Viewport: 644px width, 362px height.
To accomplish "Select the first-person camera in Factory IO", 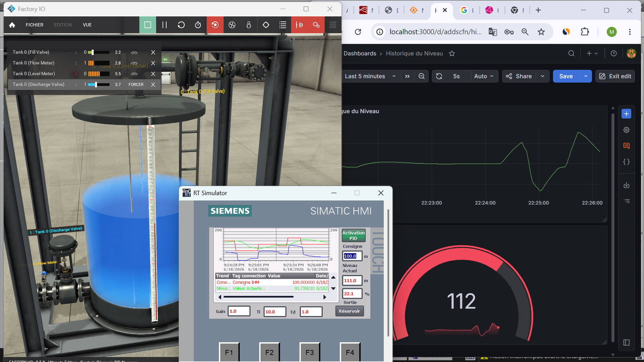I will [249, 25].
